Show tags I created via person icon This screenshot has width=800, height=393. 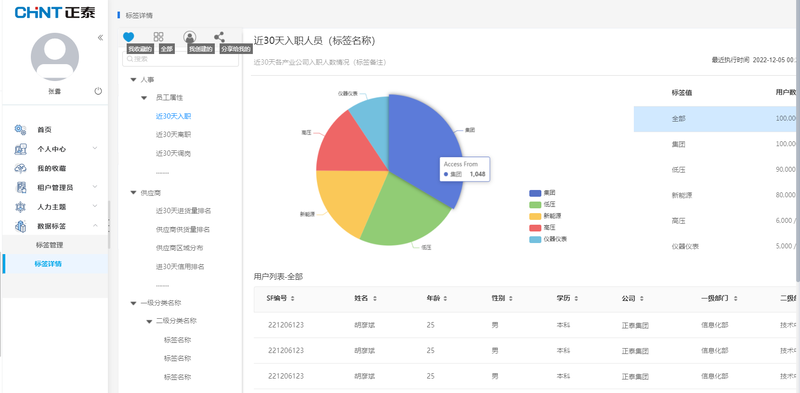(190, 37)
